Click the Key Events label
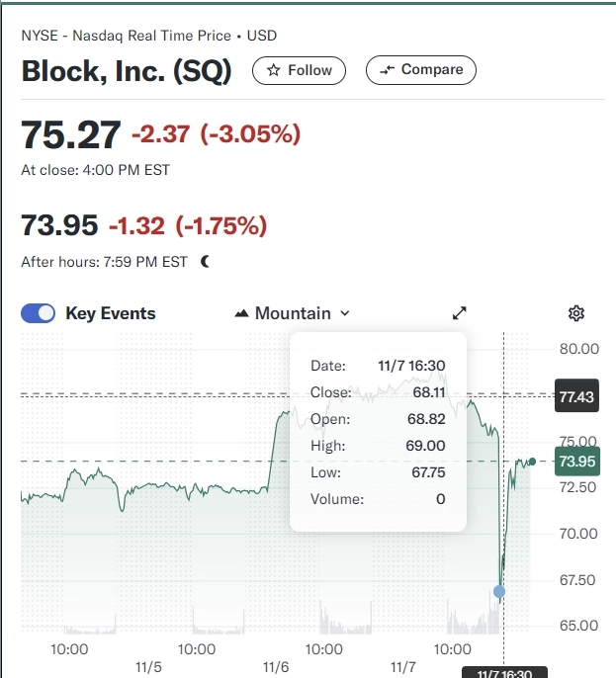This screenshot has height=678, width=616. click(111, 313)
